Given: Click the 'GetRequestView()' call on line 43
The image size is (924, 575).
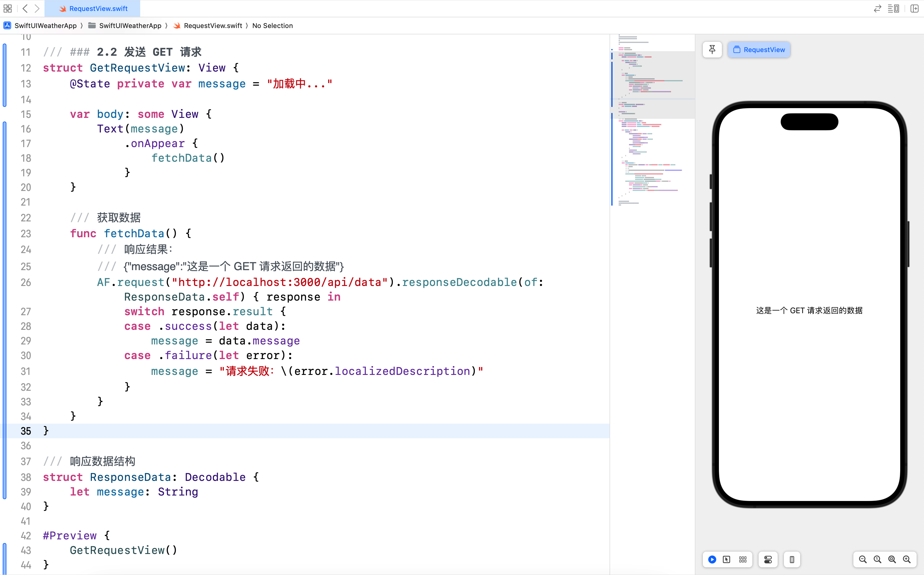Looking at the screenshot, I should (x=124, y=550).
